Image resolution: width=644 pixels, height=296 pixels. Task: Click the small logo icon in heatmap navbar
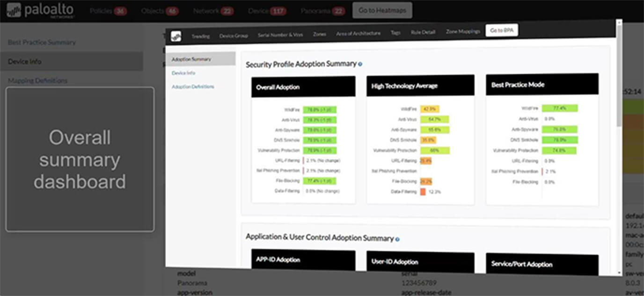(x=176, y=36)
